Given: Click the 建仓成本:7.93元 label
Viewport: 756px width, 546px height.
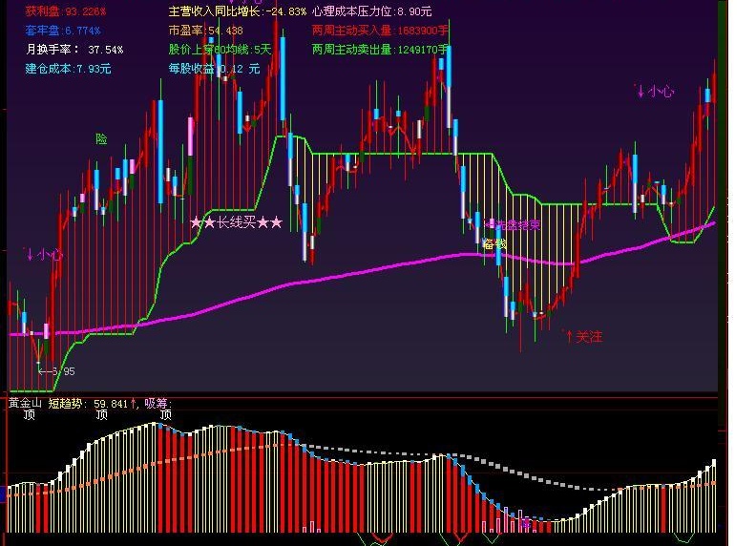Looking at the screenshot, I should (x=68, y=69).
